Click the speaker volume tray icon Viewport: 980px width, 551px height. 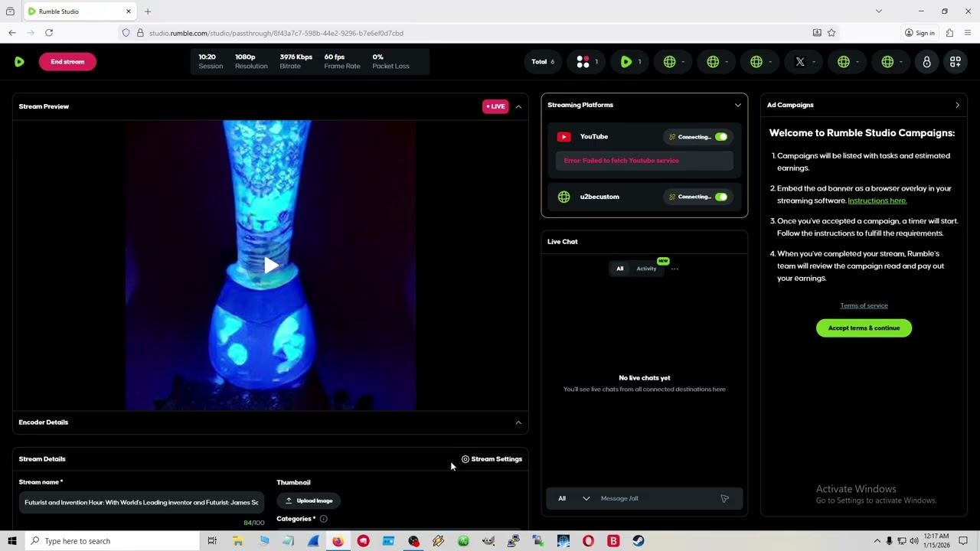tap(914, 541)
